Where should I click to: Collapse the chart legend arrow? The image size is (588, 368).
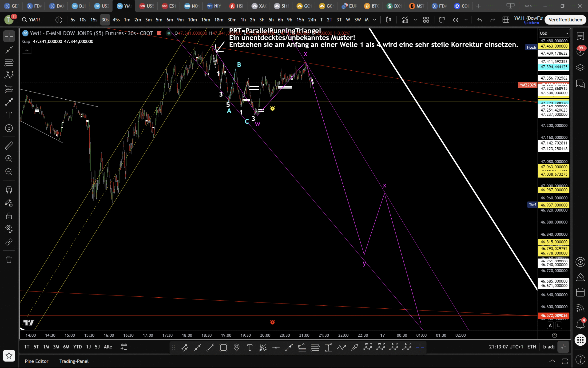[x=27, y=50]
